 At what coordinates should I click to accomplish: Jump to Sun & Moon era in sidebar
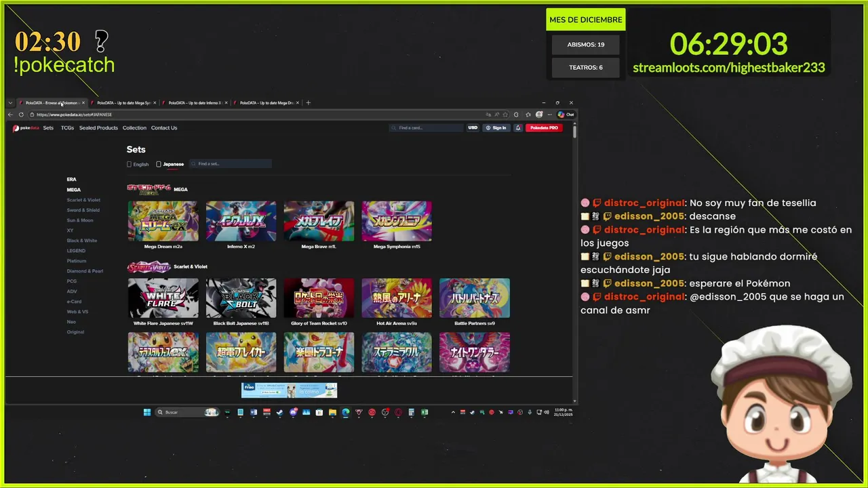click(x=80, y=220)
